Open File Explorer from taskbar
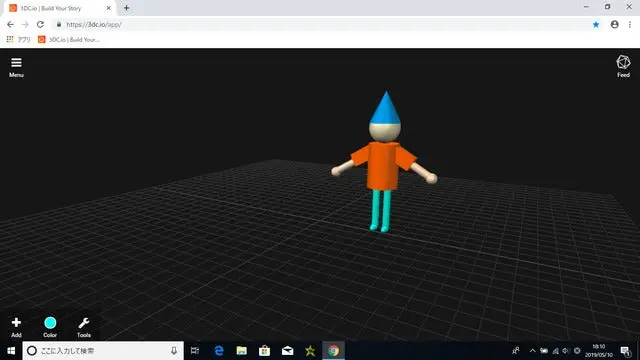Image resolution: width=640 pixels, height=360 pixels. tap(242, 351)
